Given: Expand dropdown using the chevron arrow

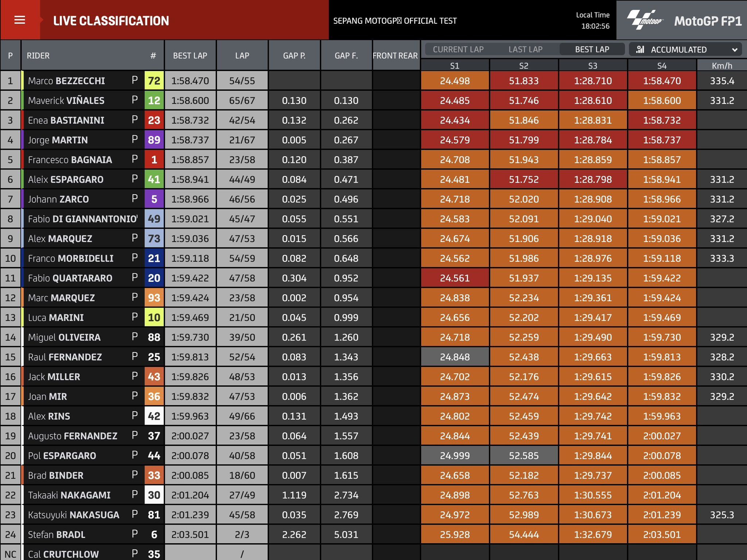Looking at the screenshot, I should (735, 50).
